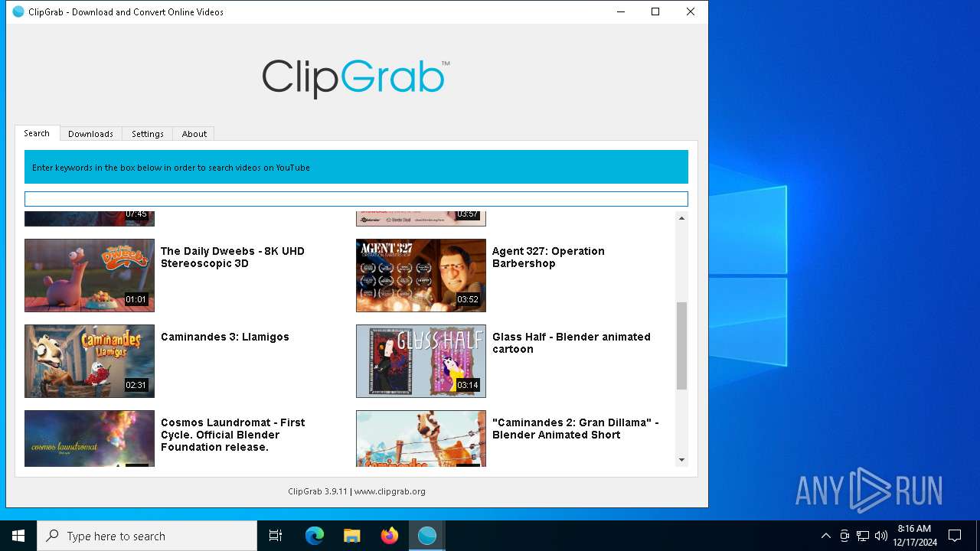
Task: Launch Firefox from the taskbar
Action: pyautogui.click(x=389, y=536)
